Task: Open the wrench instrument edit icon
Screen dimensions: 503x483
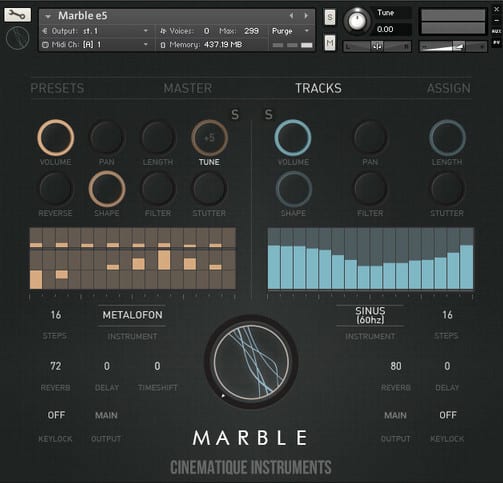Action: point(17,15)
